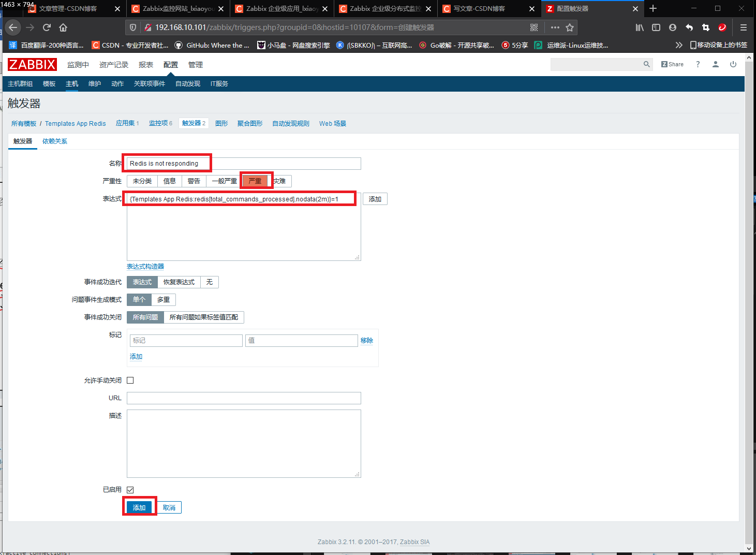Show more bookmarks with the chevron icon
Viewport: 756px width, 555px height.
tap(679, 45)
